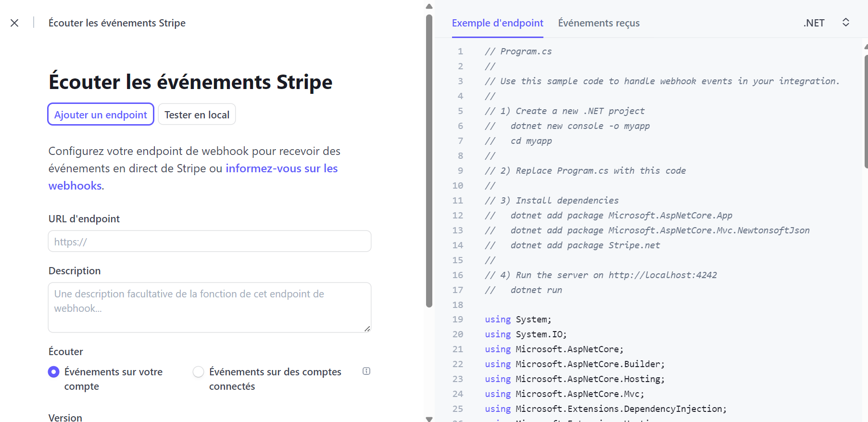Click the comment "// 1) Create a new .NET project"
The height and width of the screenshot is (422, 868).
point(565,111)
